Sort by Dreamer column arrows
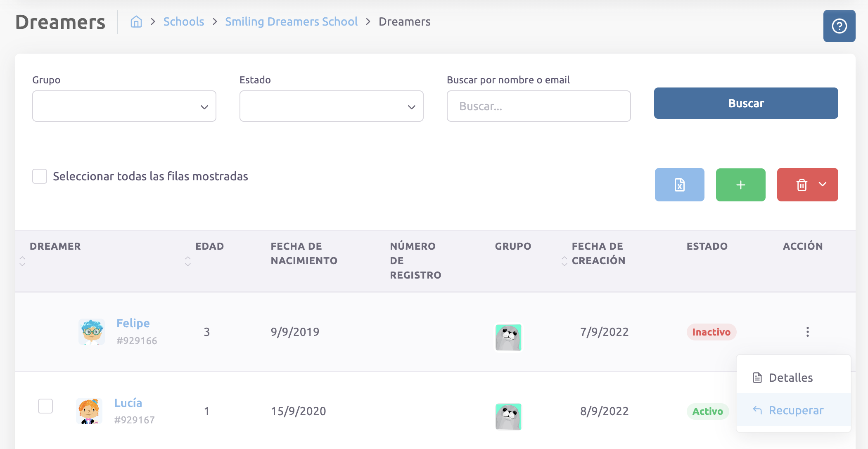 [x=22, y=261]
